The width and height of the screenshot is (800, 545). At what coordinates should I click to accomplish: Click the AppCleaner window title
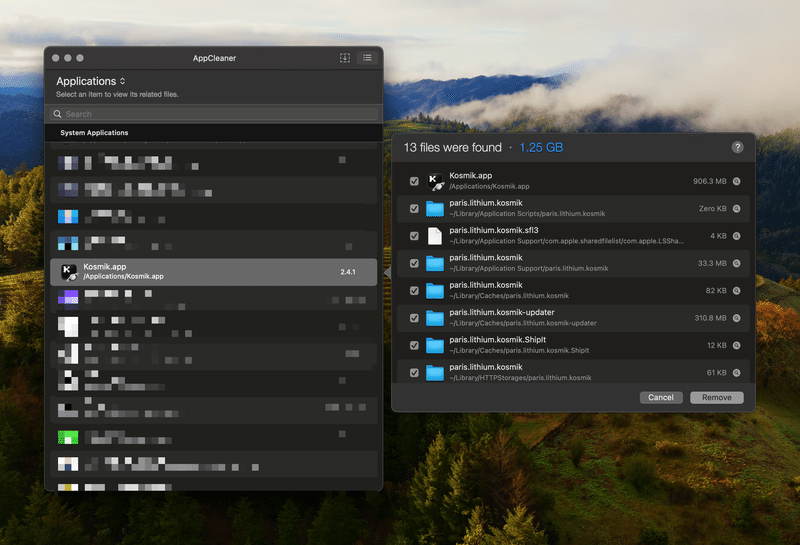214,58
